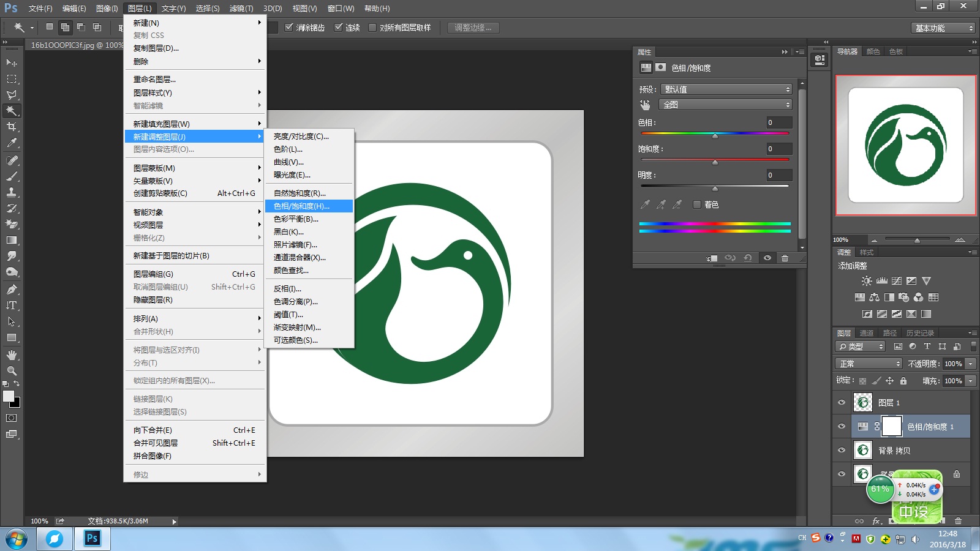Open Windows Start button
The image size is (980, 551).
pos(17,539)
